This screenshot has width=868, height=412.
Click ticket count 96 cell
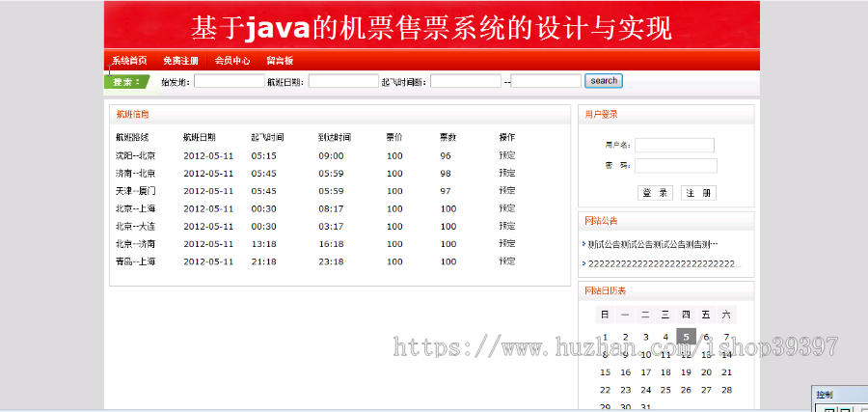click(x=446, y=156)
